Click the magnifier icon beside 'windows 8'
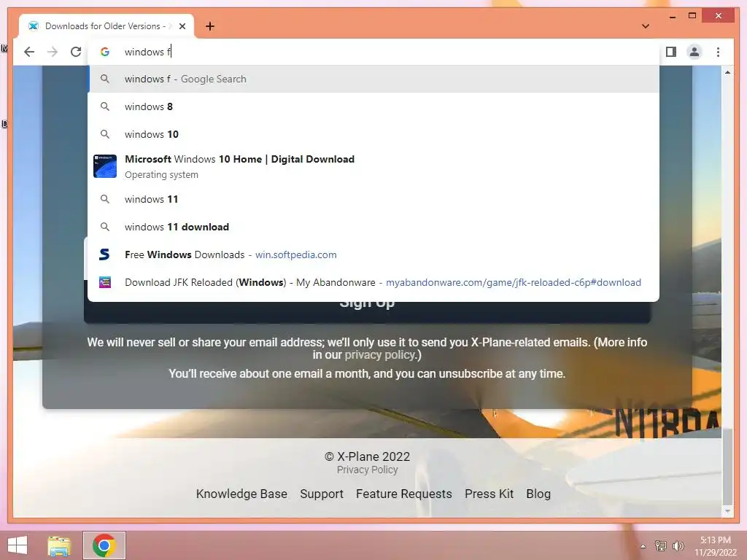This screenshot has height=560, width=747. point(105,106)
